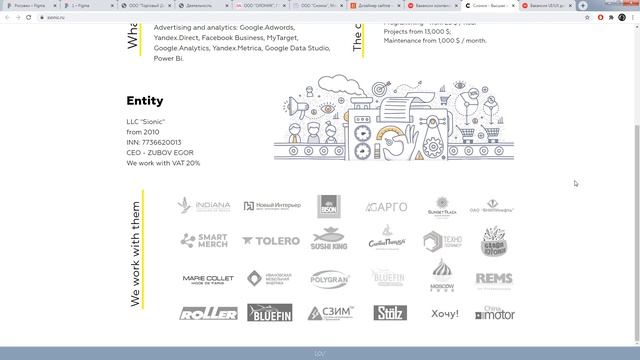Screen dimensions: 640x360
Task: Switch to the 'Деятельность' tab
Action: [x=202, y=6]
